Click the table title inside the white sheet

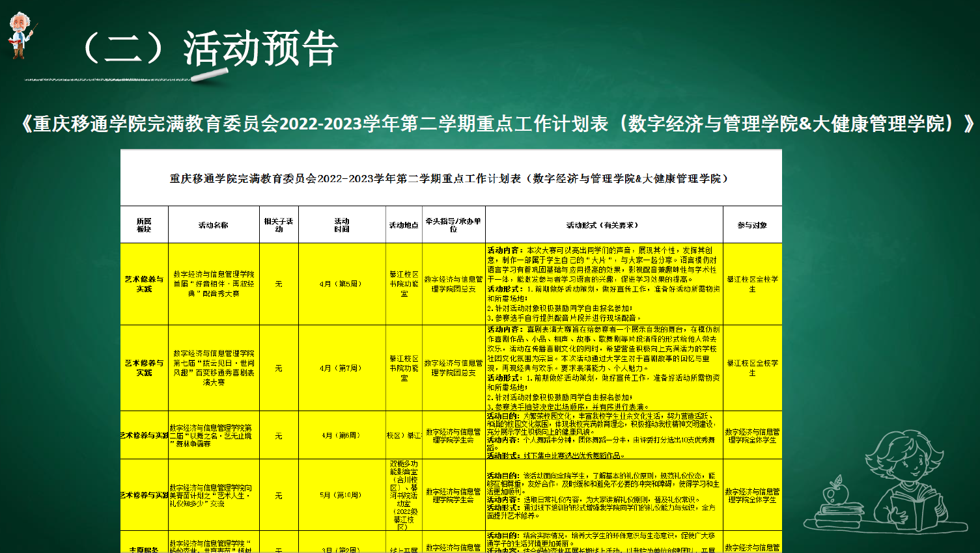pos(449,178)
